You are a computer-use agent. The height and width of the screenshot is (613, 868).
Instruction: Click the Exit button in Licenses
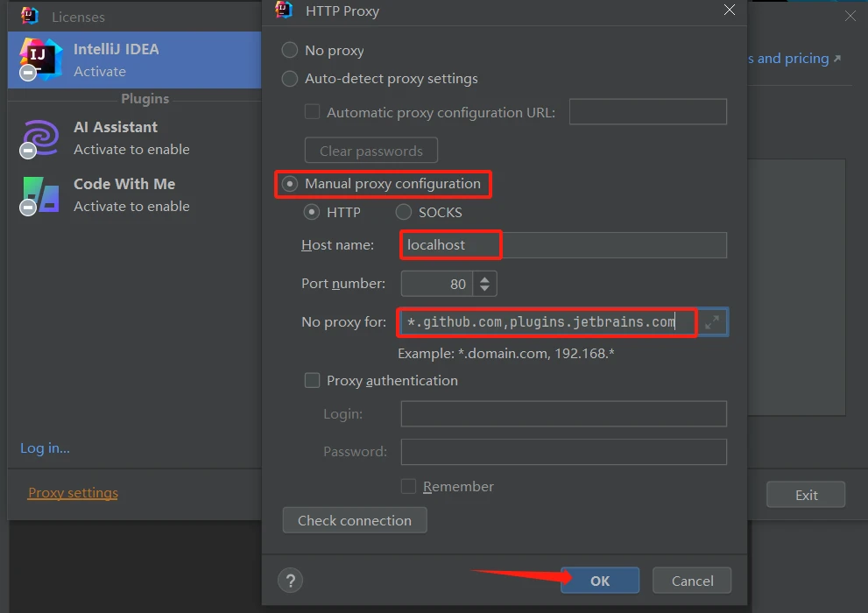click(806, 495)
